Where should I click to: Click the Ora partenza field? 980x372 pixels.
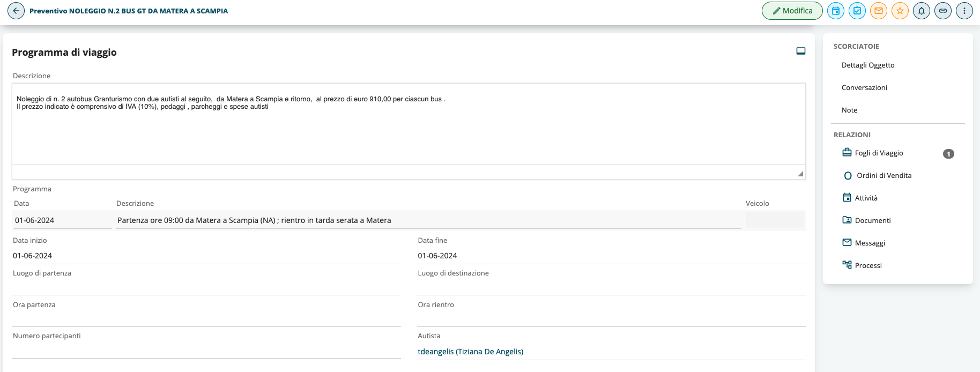click(x=206, y=318)
